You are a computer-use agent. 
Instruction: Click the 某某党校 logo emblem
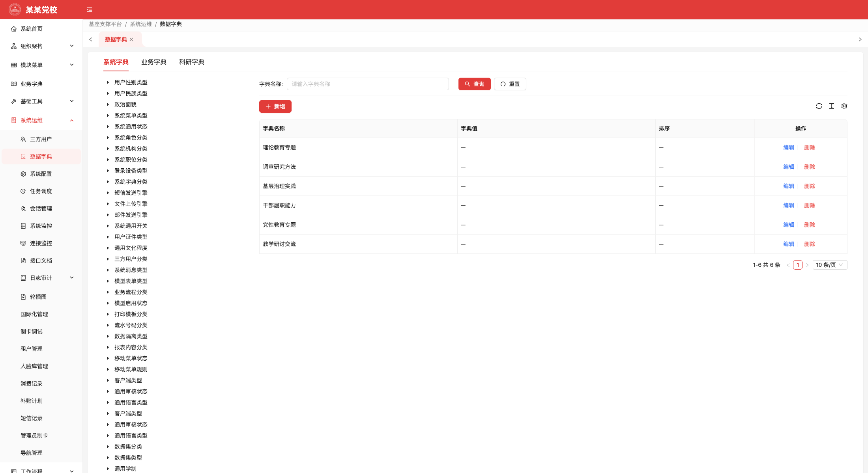[15, 9]
